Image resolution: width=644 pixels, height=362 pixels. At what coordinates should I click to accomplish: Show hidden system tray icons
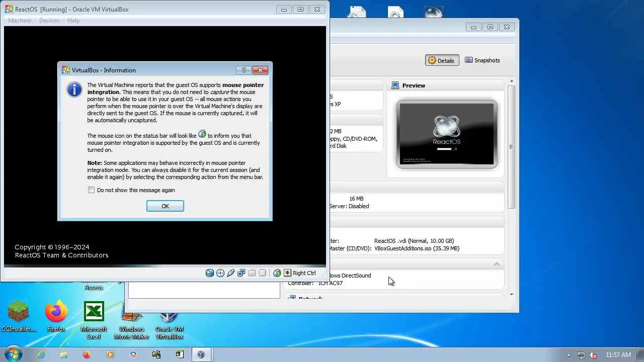(569, 355)
